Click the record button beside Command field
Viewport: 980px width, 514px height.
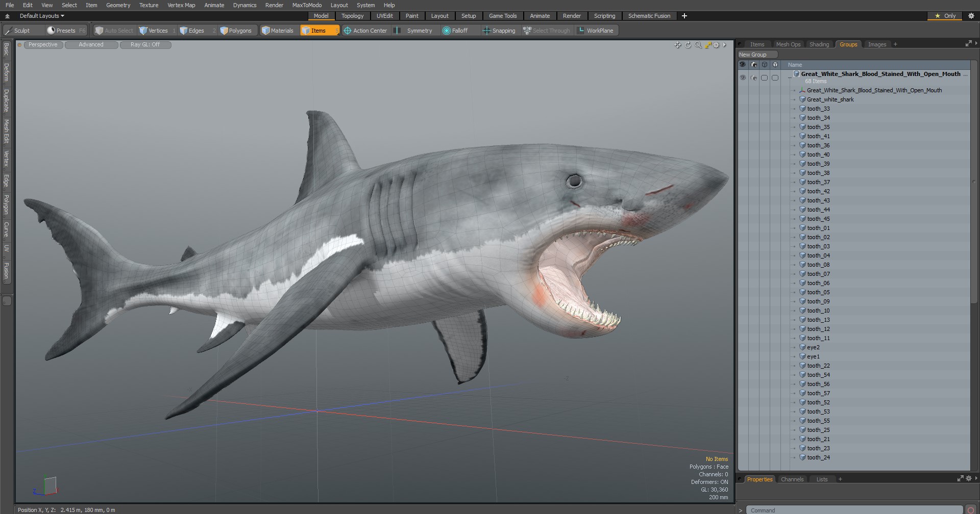click(x=971, y=510)
